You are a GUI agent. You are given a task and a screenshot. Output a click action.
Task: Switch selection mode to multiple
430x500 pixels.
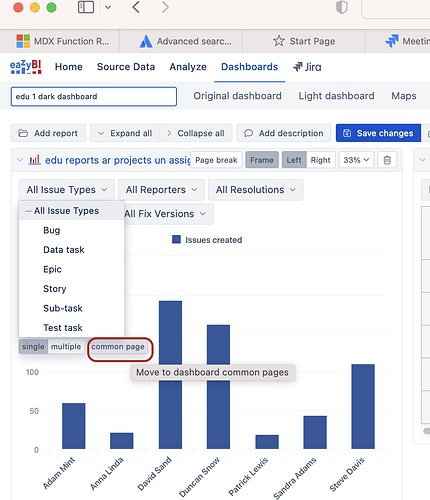pyautogui.click(x=66, y=347)
